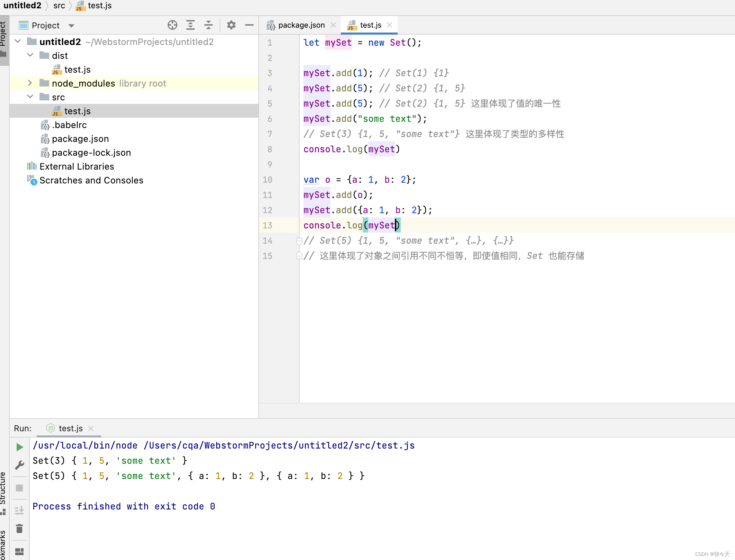Click the stop square button in Run panel
Viewport: 735px width, 560px height.
coord(19,488)
